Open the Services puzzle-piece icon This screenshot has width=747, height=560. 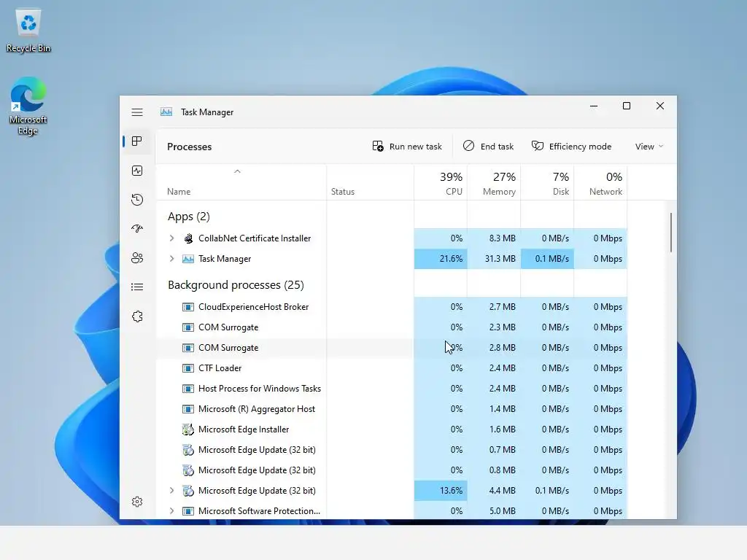pyautogui.click(x=137, y=316)
